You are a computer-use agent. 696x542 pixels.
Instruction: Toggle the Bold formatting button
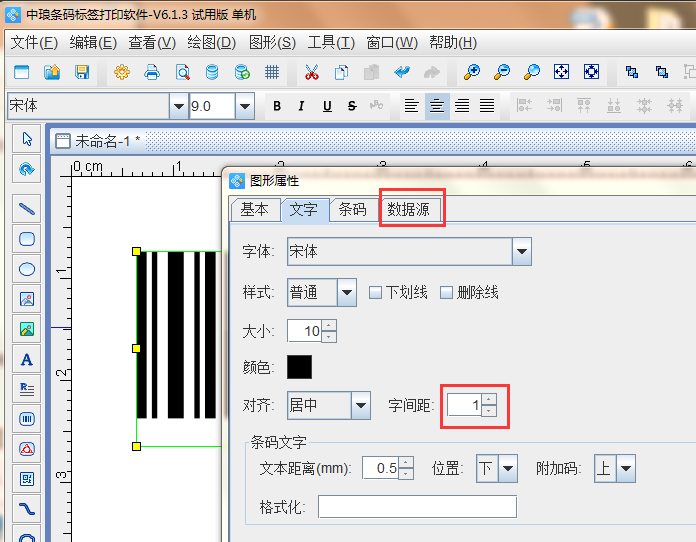tap(277, 106)
